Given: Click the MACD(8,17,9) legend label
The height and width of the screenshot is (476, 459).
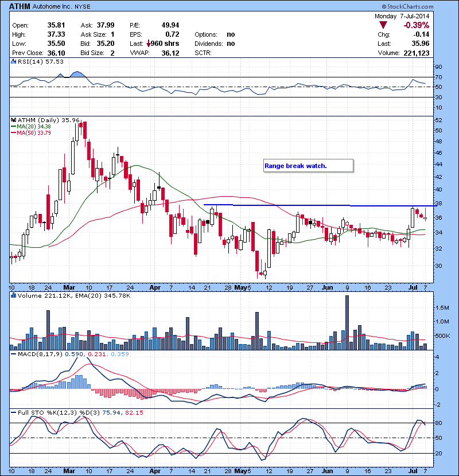Looking at the screenshot, I should point(40,354).
